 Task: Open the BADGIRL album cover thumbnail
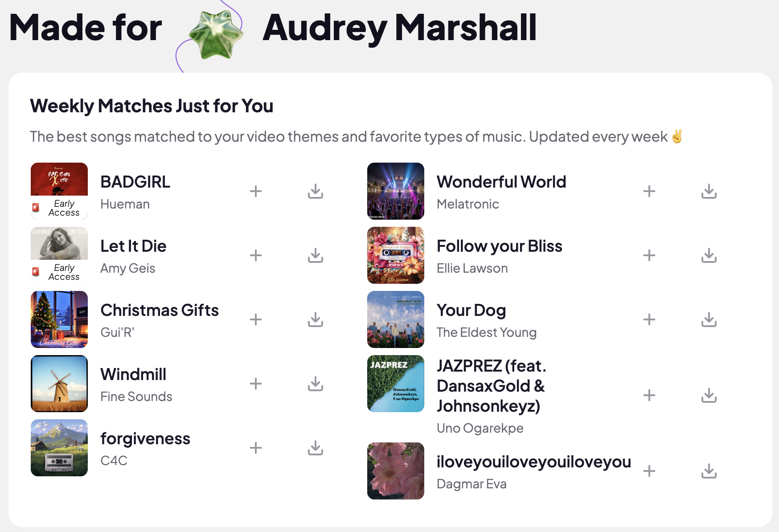pos(59,191)
